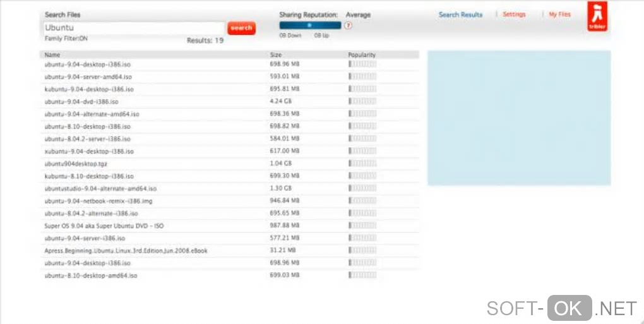
Task: Click the 577.21 MB size cell
Action: coord(285,237)
